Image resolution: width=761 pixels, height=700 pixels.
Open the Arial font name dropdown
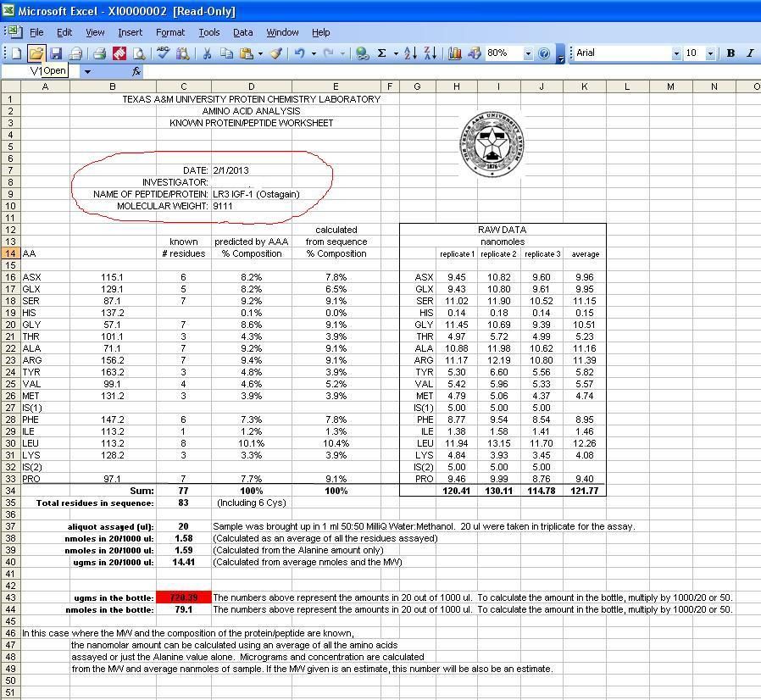tap(676, 53)
